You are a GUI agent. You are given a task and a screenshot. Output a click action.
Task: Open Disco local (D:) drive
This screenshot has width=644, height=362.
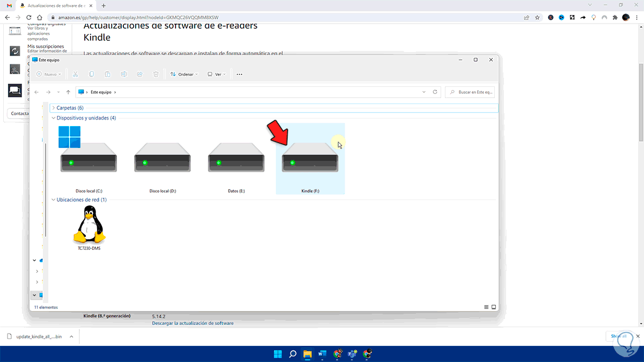[x=163, y=159]
